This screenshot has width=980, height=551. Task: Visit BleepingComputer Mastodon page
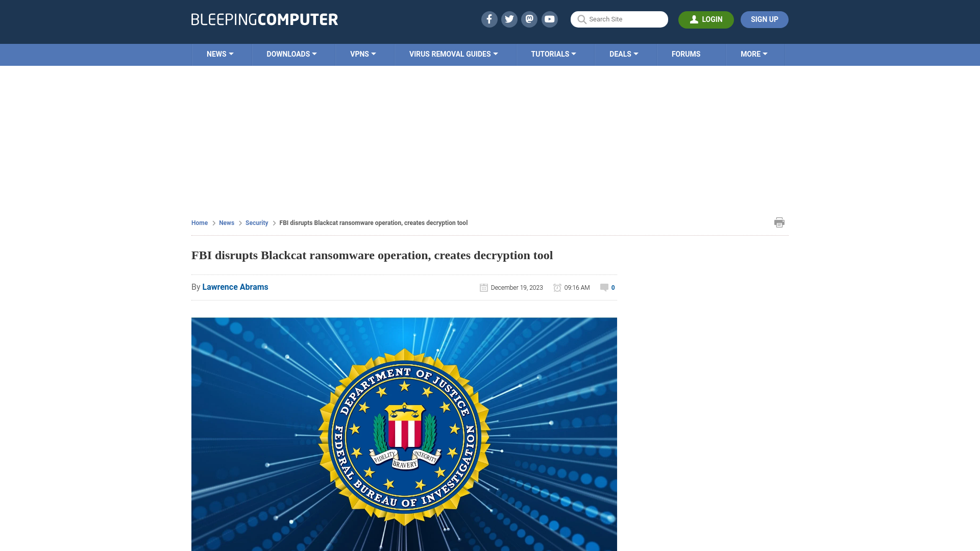(x=530, y=19)
